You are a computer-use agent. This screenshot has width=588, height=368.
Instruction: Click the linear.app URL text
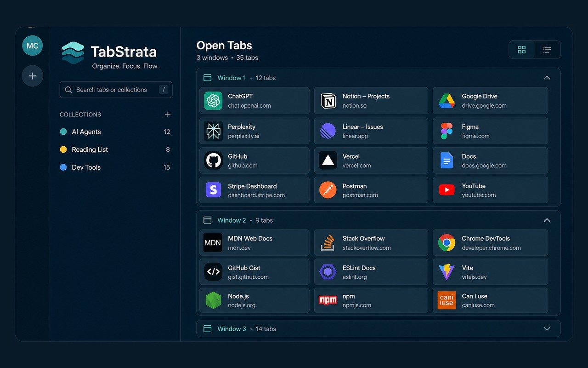click(x=355, y=136)
